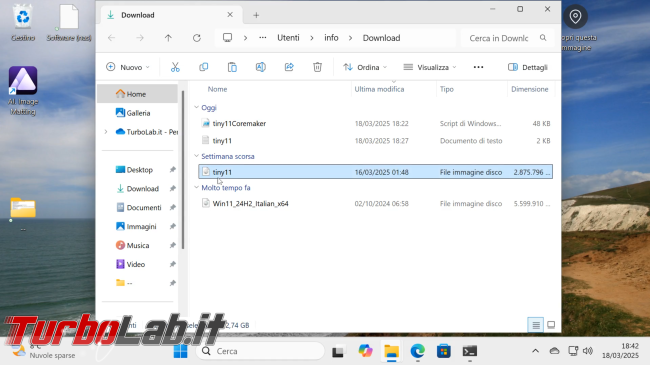The image size is (650, 365).
Task: Open Documenti in quick access
Action: click(138, 207)
